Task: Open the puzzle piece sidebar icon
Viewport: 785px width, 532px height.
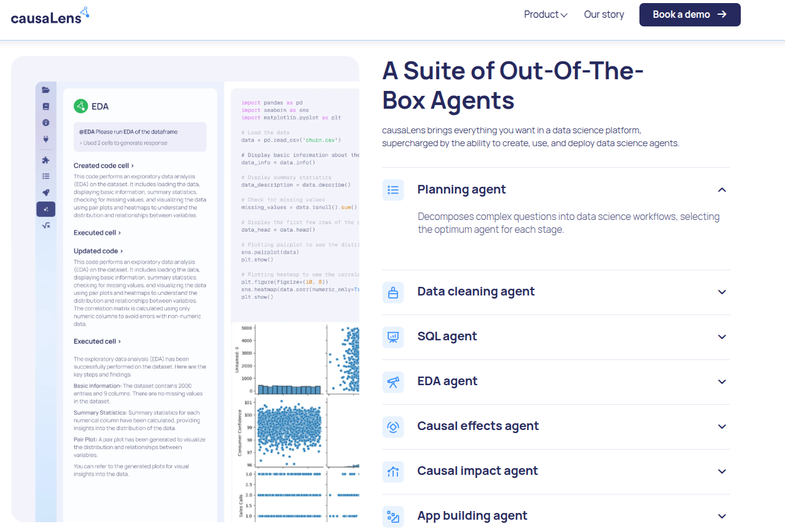Action: (45, 160)
